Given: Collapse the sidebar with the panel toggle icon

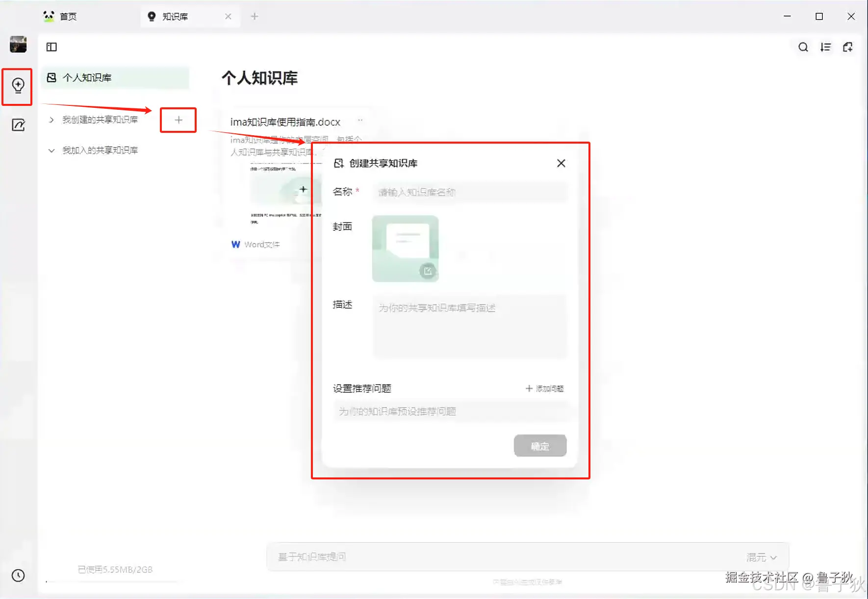Looking at the screenshot, I should click(51, 47).
